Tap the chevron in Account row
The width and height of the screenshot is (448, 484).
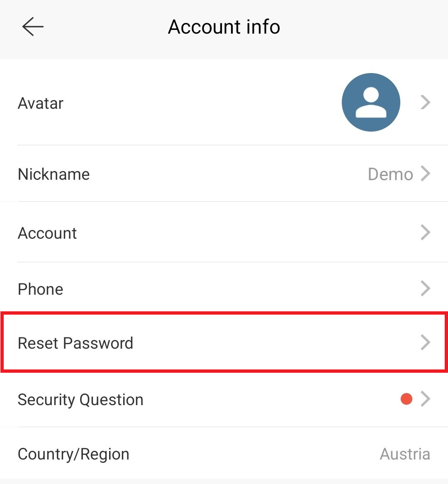[x=426, y=232]
